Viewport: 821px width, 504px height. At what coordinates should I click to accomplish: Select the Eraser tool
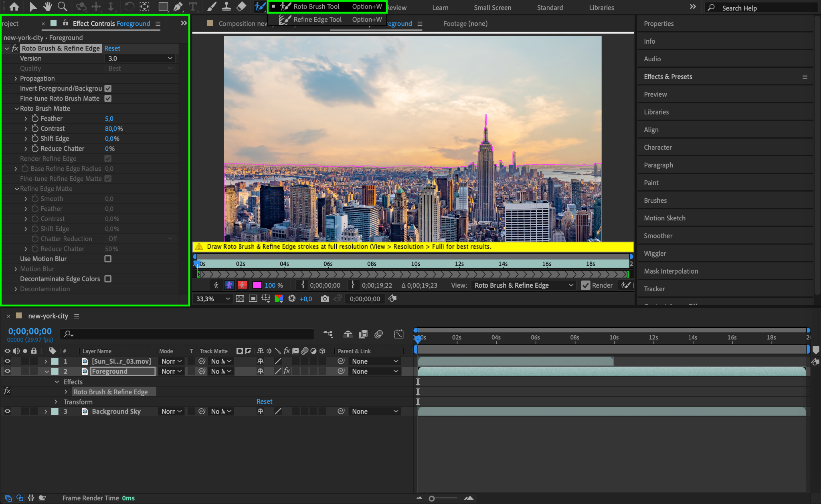(x=241, y=6)
